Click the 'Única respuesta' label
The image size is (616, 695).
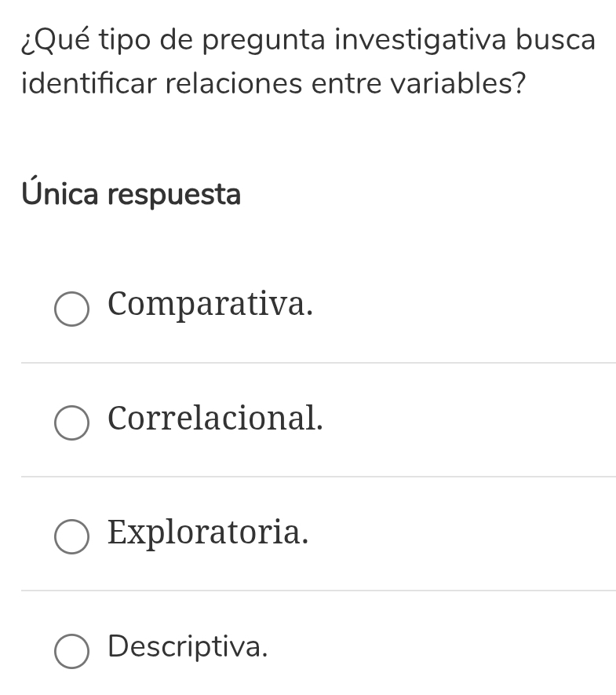pos(131,193)
